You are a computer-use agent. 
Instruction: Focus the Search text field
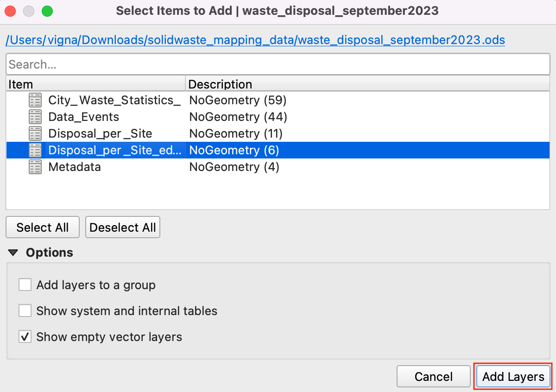pos(278,64)
